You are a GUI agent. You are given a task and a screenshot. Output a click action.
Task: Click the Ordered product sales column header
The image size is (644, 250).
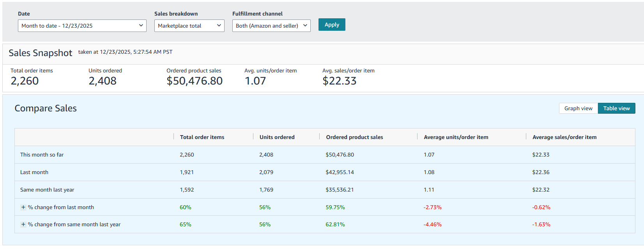pyautogui.click(x=354, y=137)
